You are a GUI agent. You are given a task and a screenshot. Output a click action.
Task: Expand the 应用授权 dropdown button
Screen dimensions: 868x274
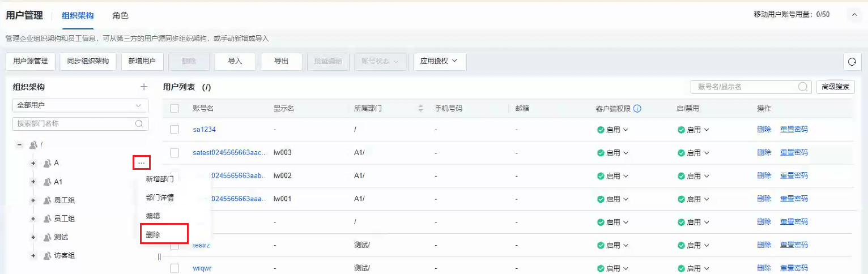pos(440,61)
